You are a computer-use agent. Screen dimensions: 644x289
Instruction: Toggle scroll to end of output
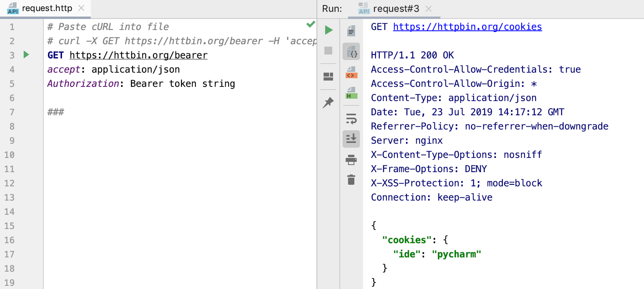[351, 139]
